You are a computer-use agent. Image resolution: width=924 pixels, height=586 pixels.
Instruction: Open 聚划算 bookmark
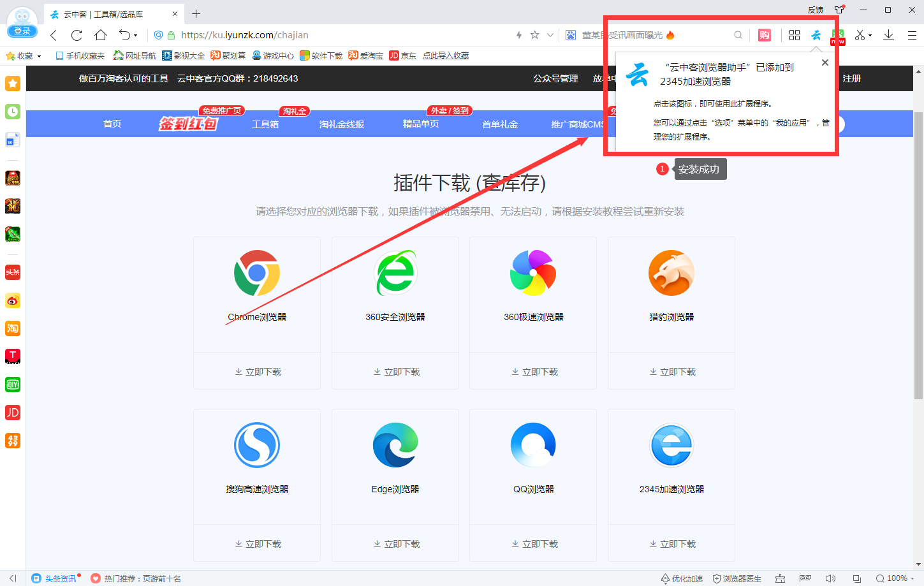point(228,56)
